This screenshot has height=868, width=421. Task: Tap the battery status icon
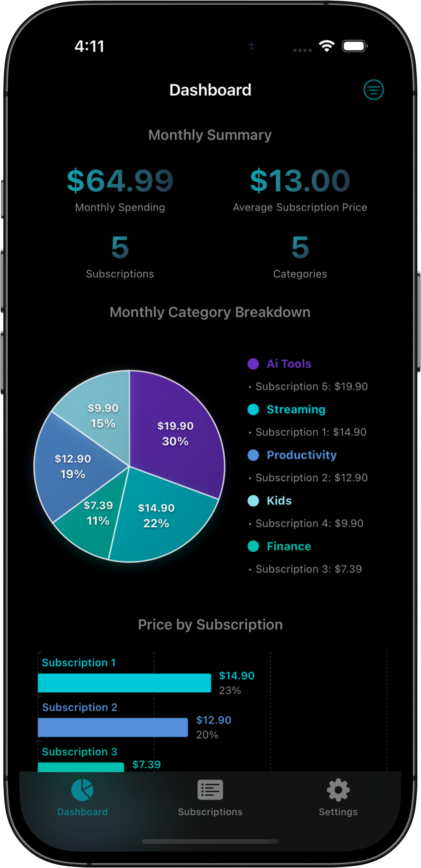[x=354, y=46]
